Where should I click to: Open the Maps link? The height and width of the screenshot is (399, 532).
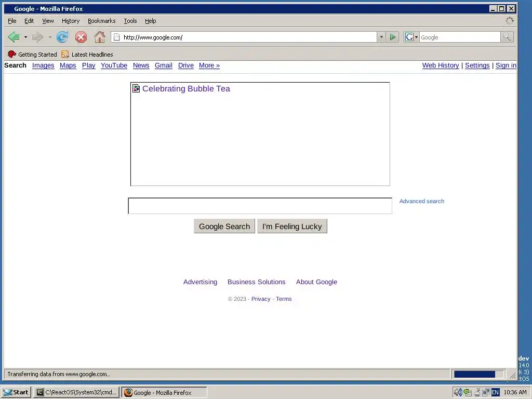pos(68,65)
